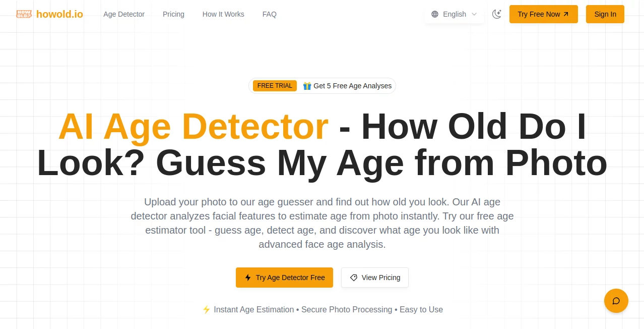Click the gift icon in the free trial banner
644x329 pixels.
point(307,86)
